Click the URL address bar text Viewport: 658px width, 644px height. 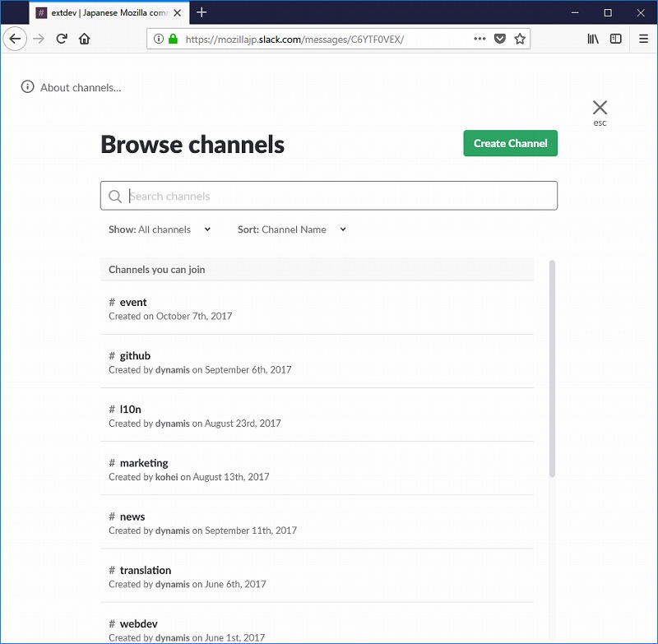[x=294, y=39]
